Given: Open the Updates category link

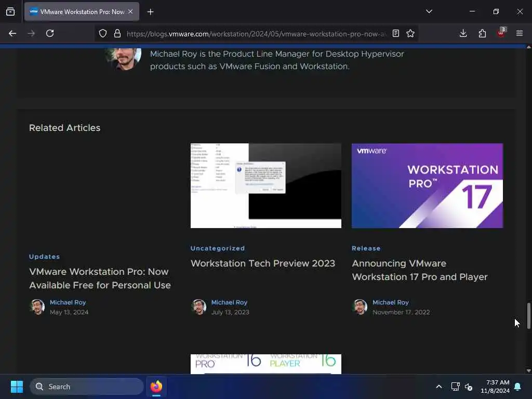Looking at the screenshot, I should point(45,257).
